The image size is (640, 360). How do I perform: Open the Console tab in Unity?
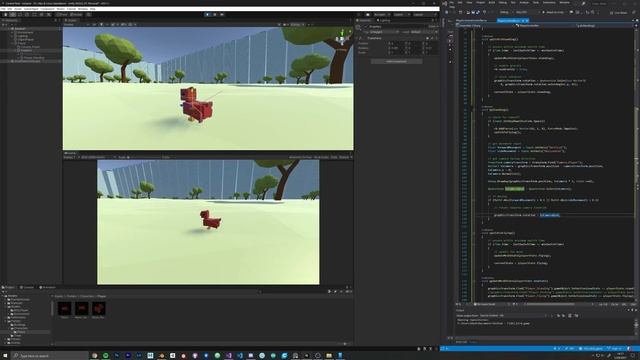pyautogui.click(x=28, y=287)
